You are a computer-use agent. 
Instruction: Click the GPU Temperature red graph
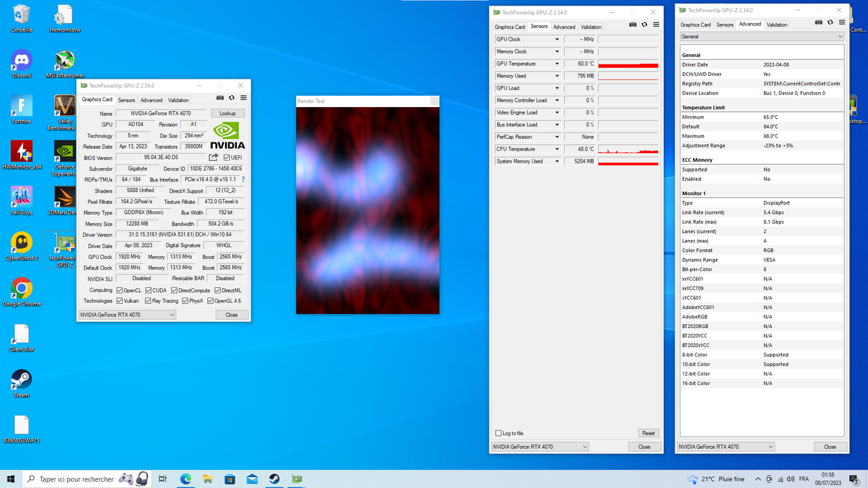(x=628, y=64)
